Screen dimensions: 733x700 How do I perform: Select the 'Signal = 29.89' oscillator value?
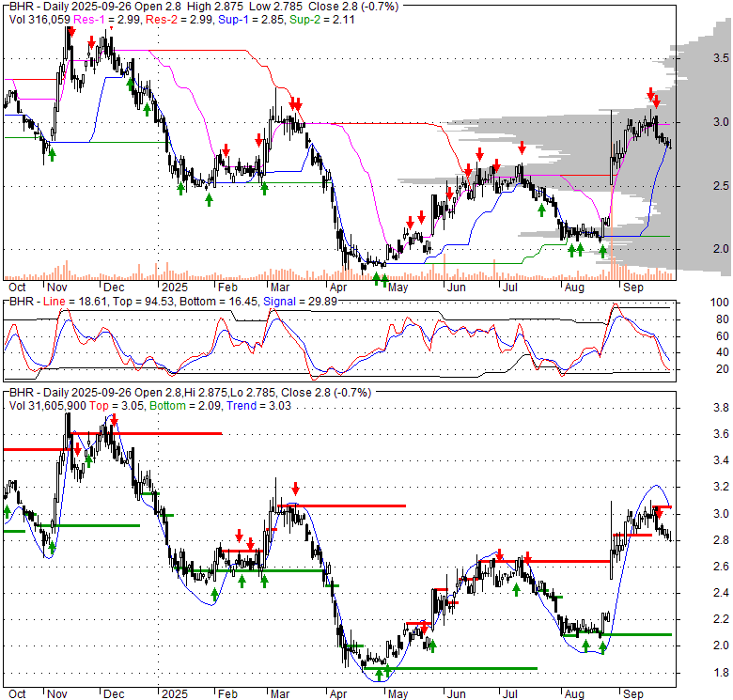coord(300,302)
